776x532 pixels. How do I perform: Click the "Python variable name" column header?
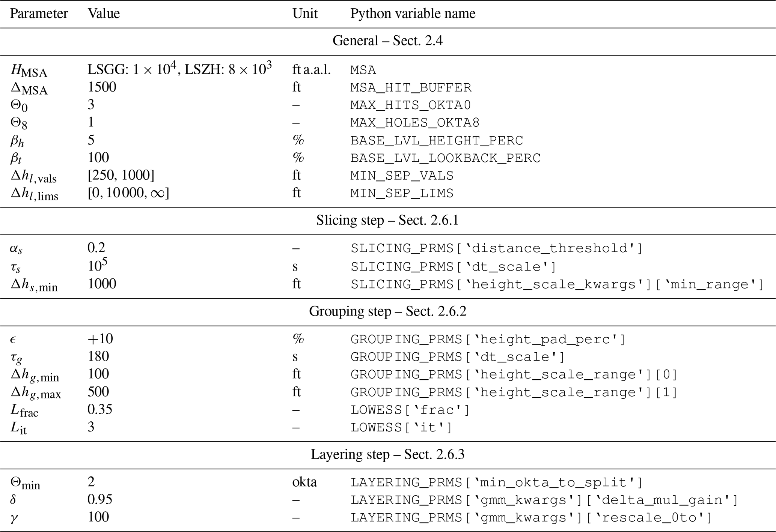(413, 14)
